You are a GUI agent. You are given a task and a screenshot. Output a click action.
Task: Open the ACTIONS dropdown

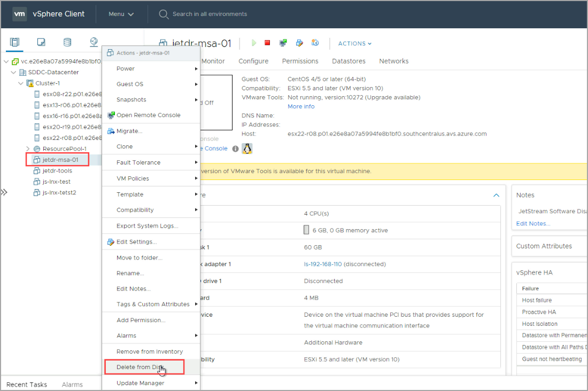354,44
